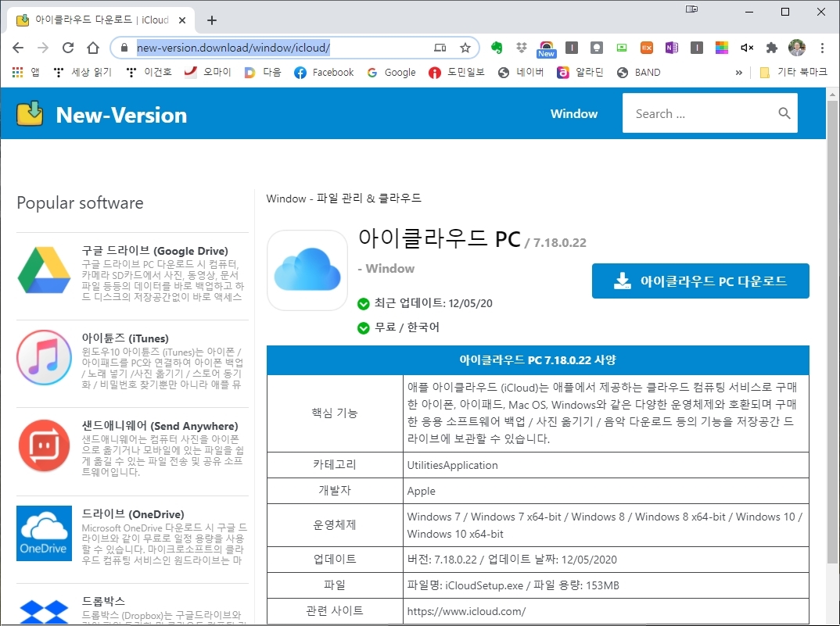The image size is (840, 626).
Task: Open the 세상 읽기 bookmark
Action: [83, 73]
